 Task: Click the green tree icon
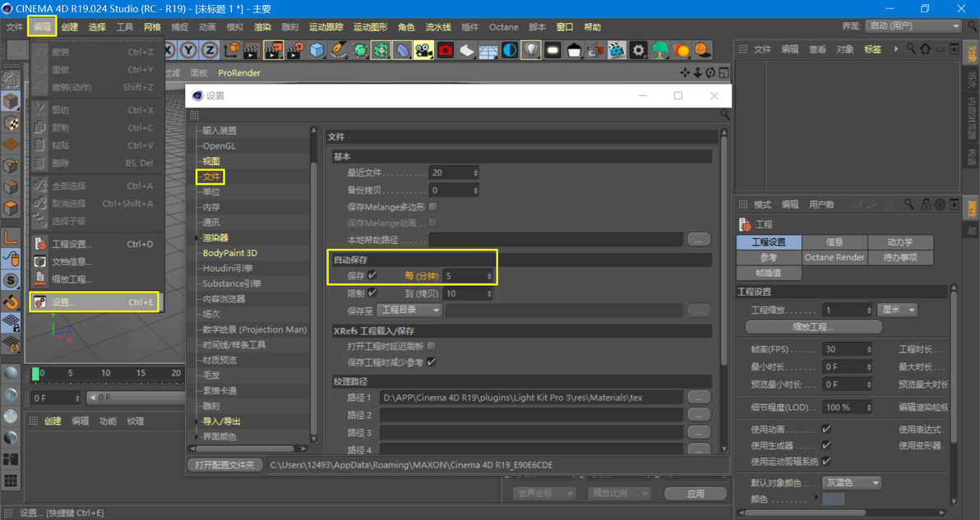coord(659,50)
